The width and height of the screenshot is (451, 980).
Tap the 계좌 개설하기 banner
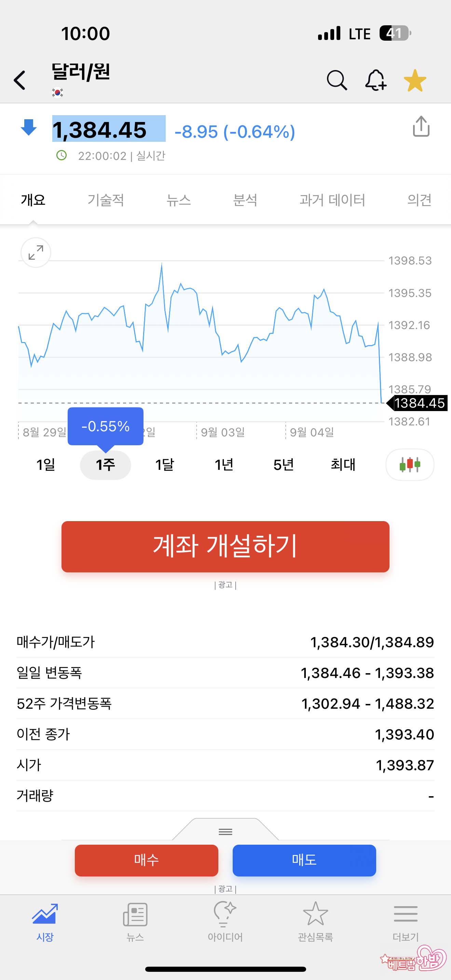(x=225, y=546)
